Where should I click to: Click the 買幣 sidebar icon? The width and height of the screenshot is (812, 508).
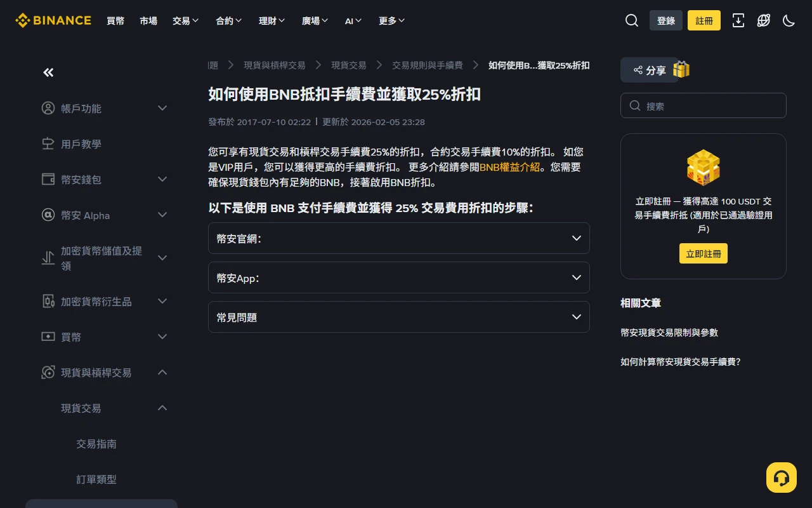(48, 337)
